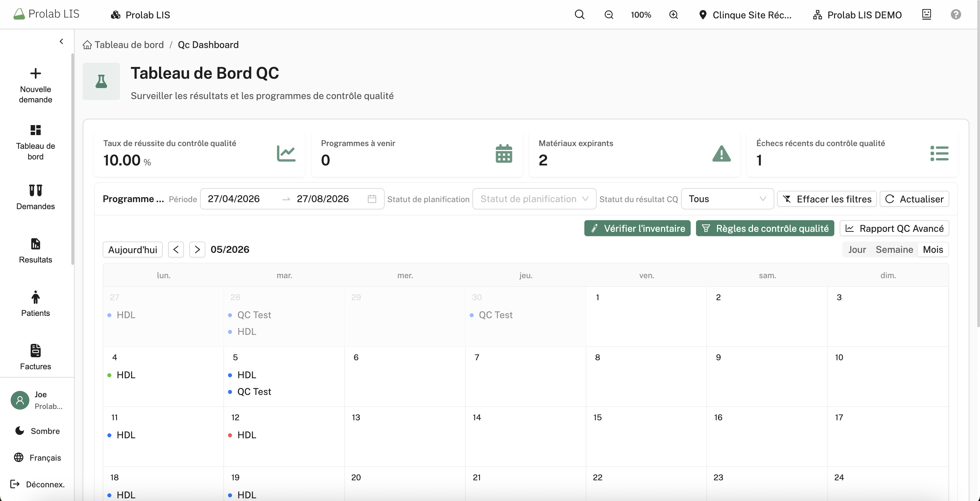This screenshot has height=501, width=980.
Task: Open Demandes in the sidebar
Action: tap(35, 197)
